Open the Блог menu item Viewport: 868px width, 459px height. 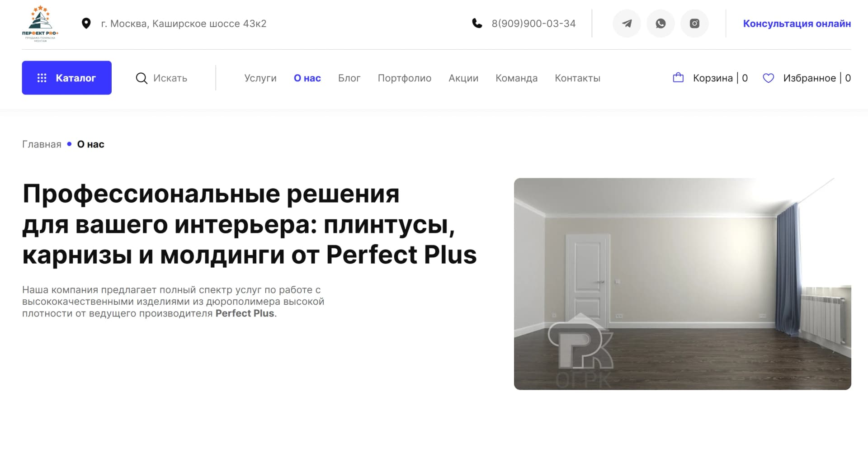click(x=349, y=78)
